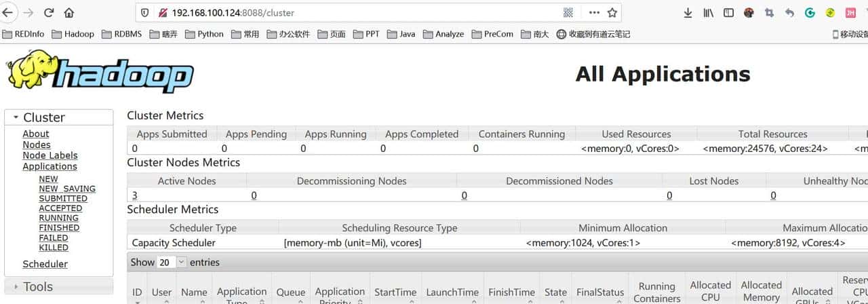Toggle the browser sidebar icon
Screen dimensions: 868x304
click(x=728, y=12)
